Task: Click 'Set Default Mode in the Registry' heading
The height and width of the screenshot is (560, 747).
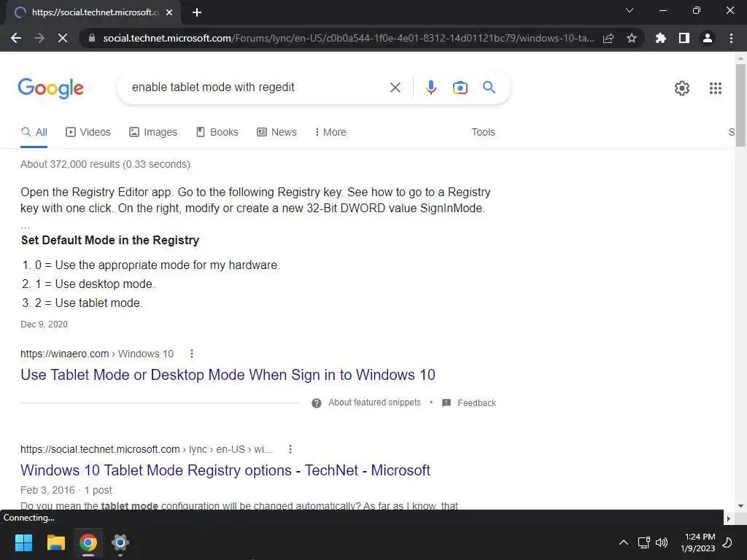Action: [110, 240]
